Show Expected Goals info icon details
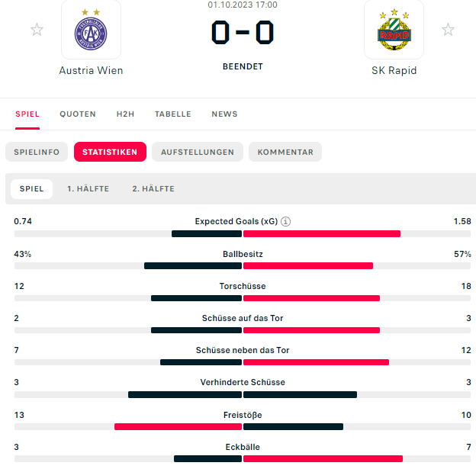476x469 pixels. 285,222
